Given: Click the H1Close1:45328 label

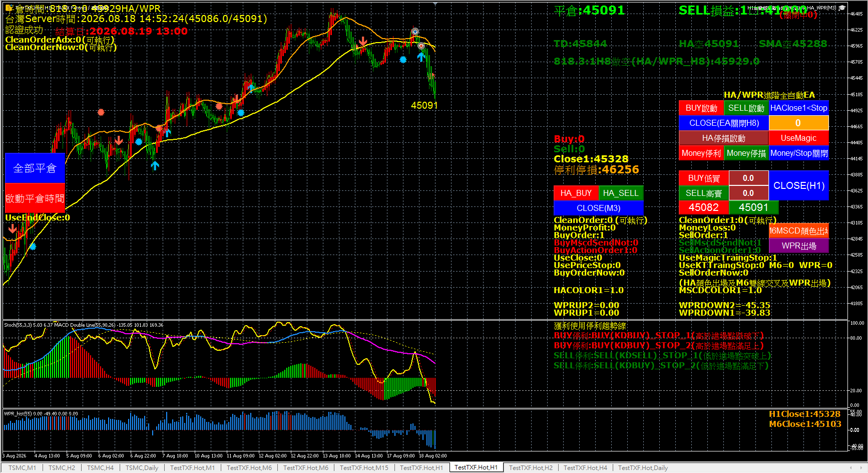Looking at the screenshot, I should pos(804,414).
